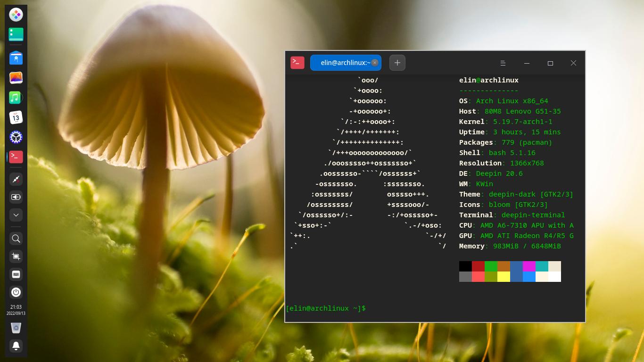Open Grand Search magnifier in dock

tap(16, 239)
